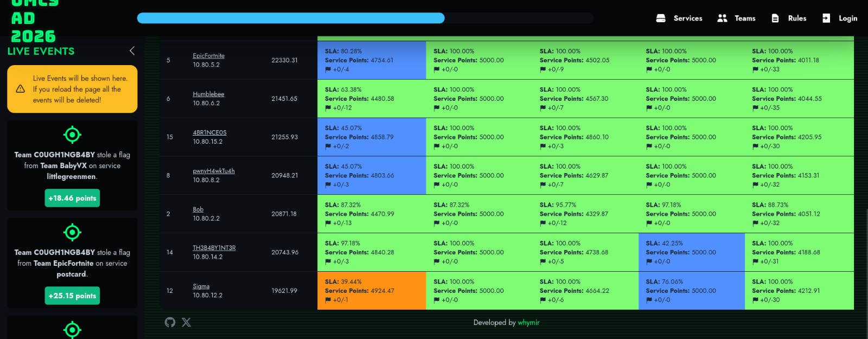Click the warning triangle icon in the yellow notice
The width and height of the screenshot is (868, 339).
[x=21, y=89]
